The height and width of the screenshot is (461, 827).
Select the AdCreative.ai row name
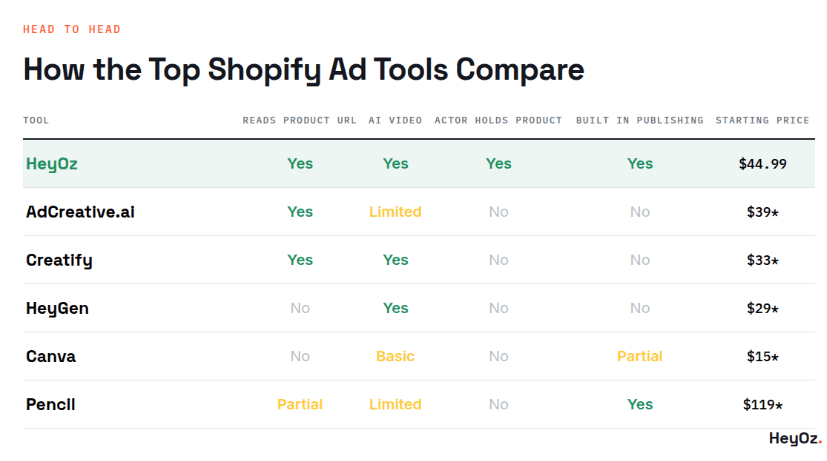click(80, 212)
